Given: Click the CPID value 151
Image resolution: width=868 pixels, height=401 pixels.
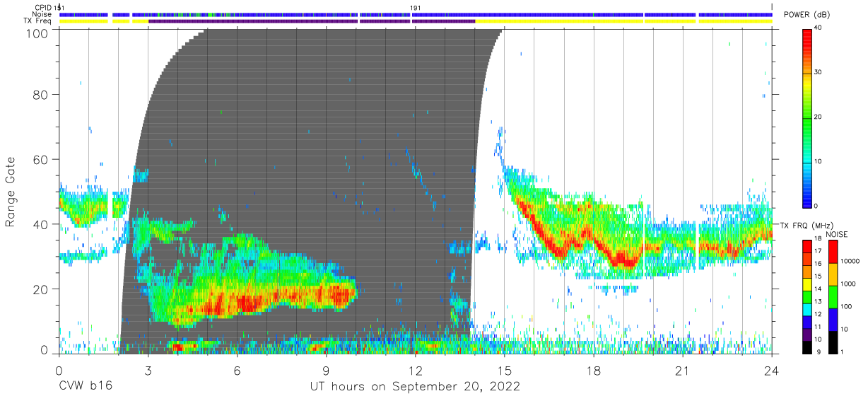Looking at the screenshot, I should coord(60,8).
